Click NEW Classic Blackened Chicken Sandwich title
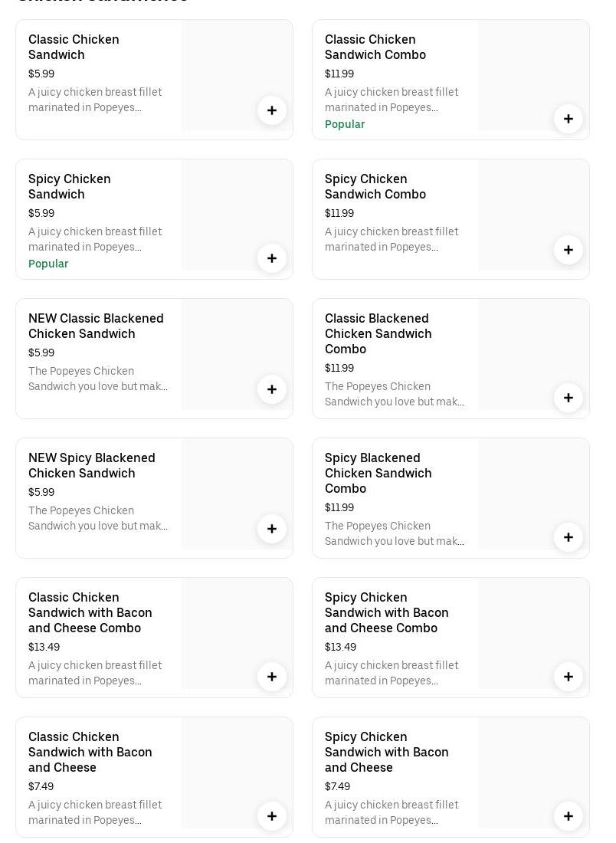Screen dimensions: 616x843 [96, 326]
